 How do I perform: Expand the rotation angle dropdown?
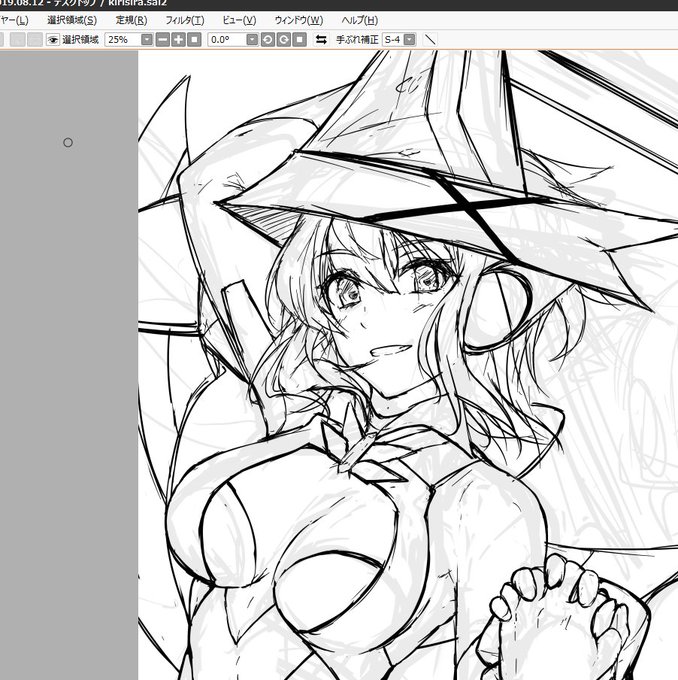(252, 40)
